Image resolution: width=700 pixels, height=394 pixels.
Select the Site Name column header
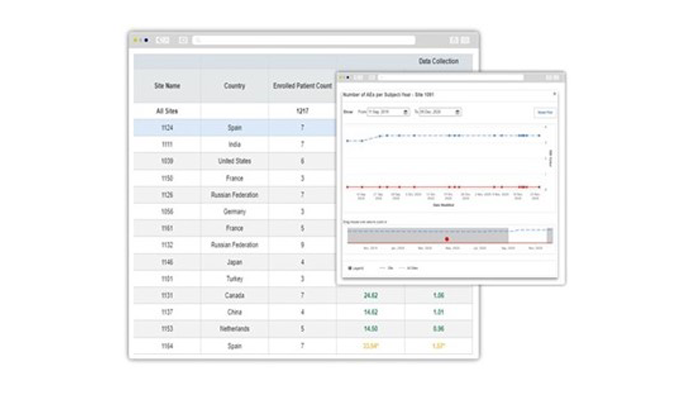click(x=167, y=86)
